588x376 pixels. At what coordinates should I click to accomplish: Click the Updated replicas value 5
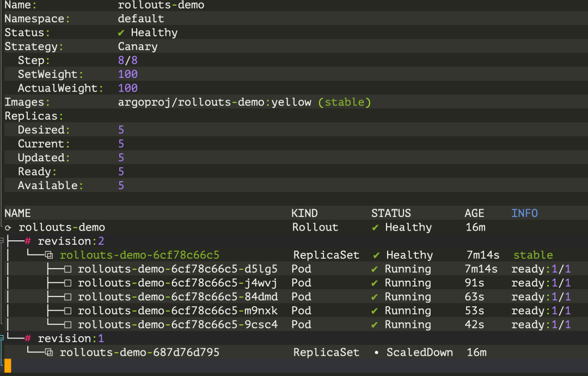(121, 157)
